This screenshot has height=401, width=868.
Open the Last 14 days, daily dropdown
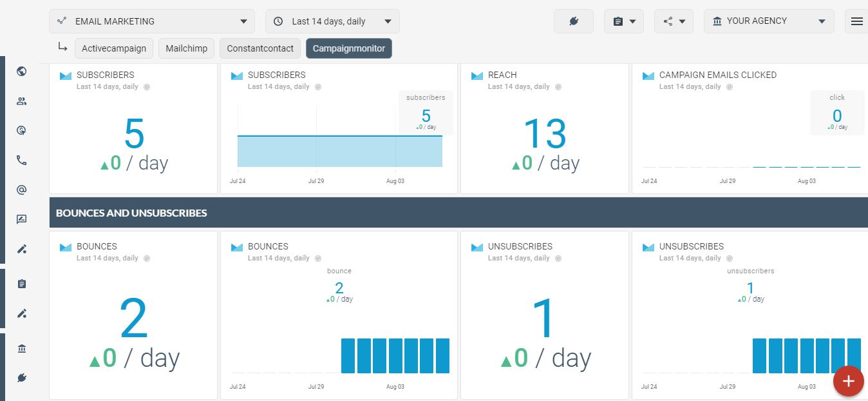(332, 21)
